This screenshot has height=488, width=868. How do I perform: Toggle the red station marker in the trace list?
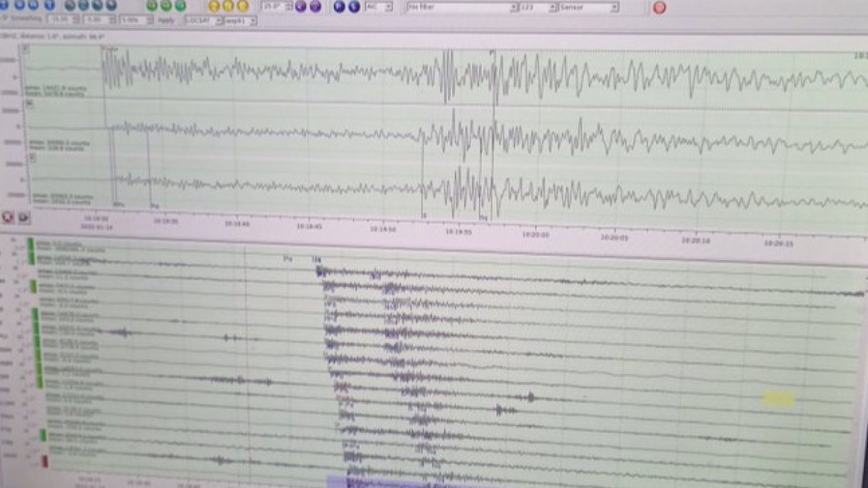coord(45,461)
